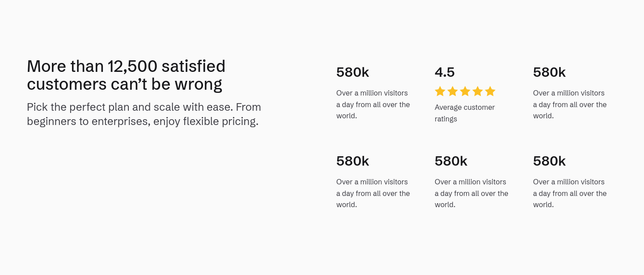Click visitors description under top-right 580k
This screenshot has height=275, width=644.
tap(570, 104)
